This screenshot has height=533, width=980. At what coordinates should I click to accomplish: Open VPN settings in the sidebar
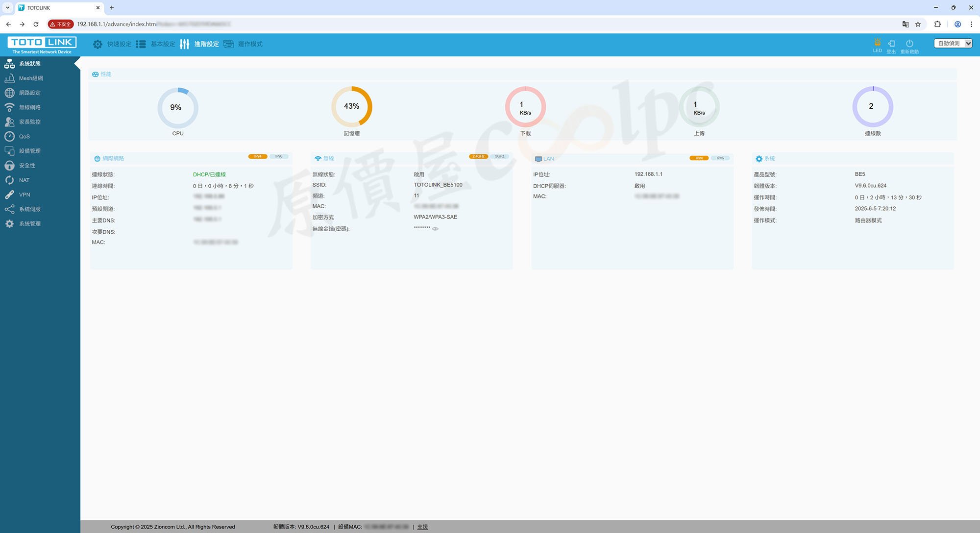24,194
